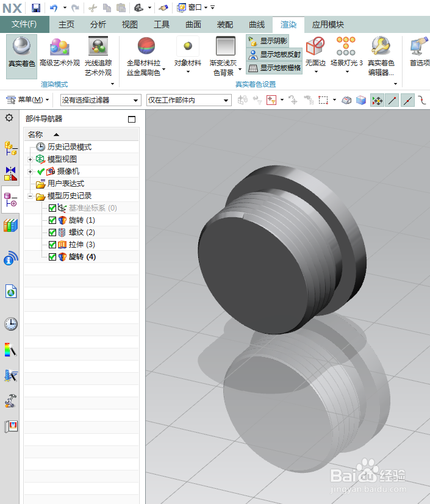Toggle 显示阴影 option
430x504 pixels.
pos(267,41)
